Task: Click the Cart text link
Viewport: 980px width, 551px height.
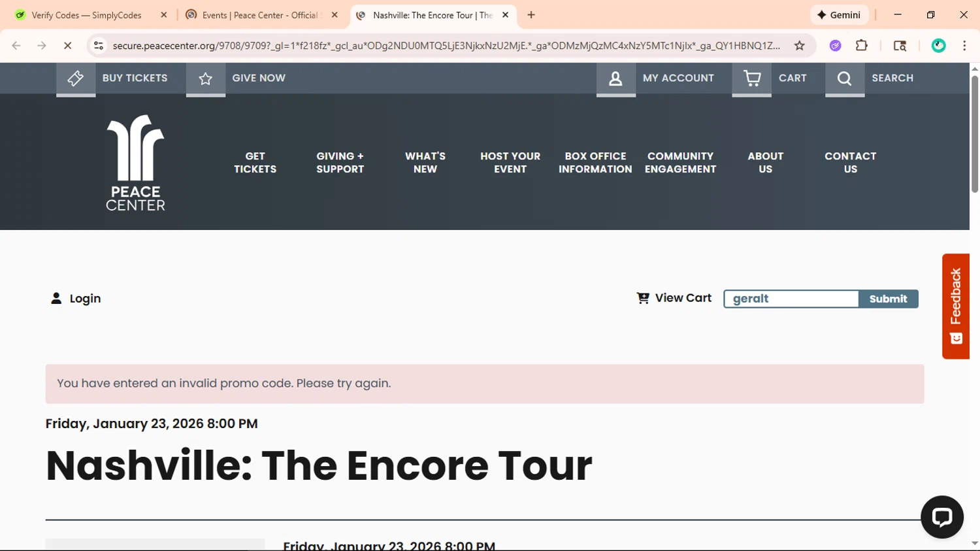Action: pyautogui.click(x=792, y=78)
